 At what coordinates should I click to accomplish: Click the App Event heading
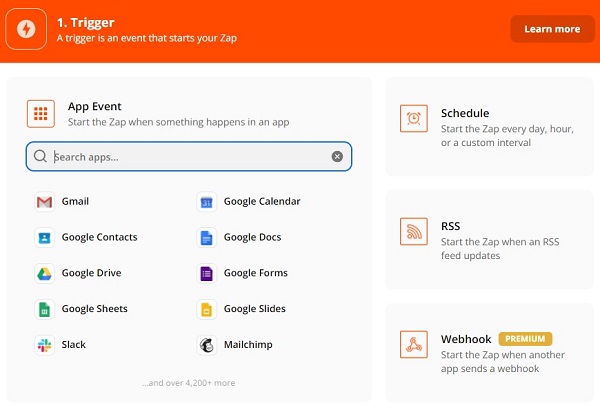click(95, 106)
